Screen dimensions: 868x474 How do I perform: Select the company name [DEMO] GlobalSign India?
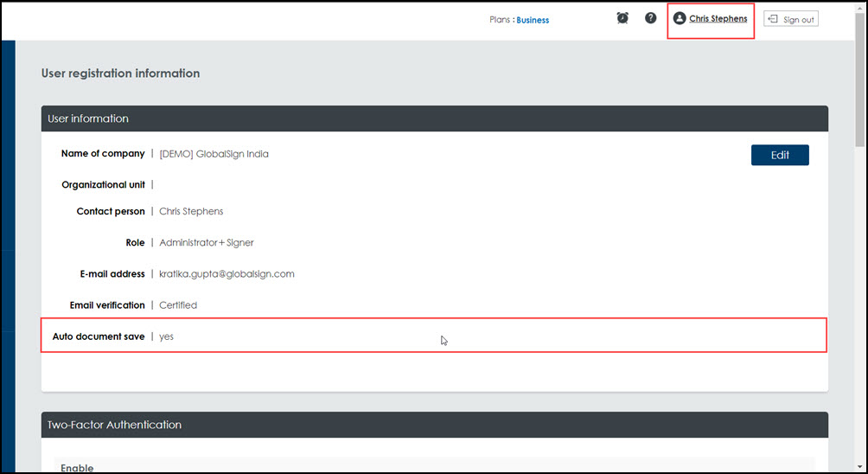[214, 154]
